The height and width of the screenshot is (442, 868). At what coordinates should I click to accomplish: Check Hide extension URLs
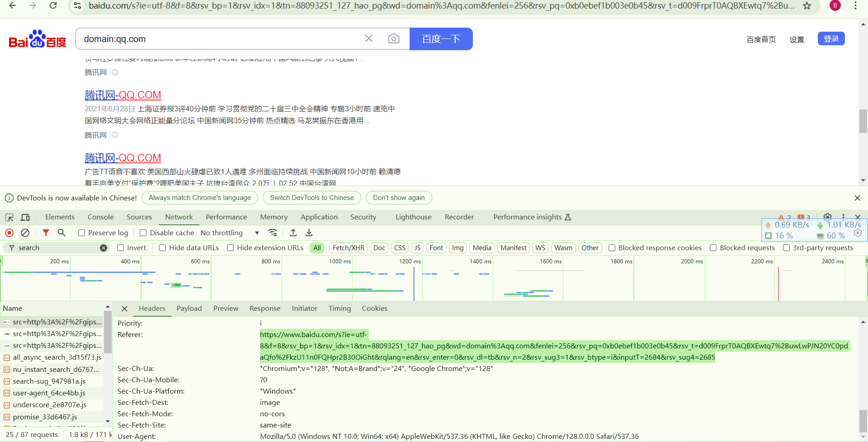click(x=231, y=248)
